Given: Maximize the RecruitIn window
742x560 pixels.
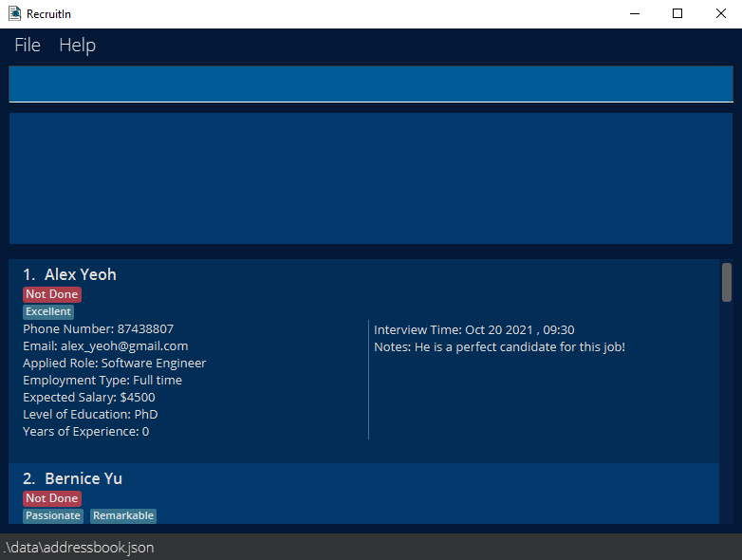Looking at the screenshot, I should pos(677,13).
